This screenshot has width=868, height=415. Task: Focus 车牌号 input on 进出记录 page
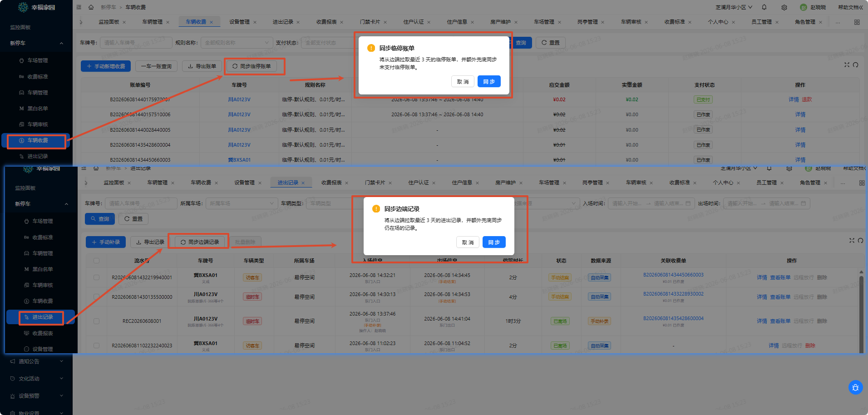click(141, 203)
